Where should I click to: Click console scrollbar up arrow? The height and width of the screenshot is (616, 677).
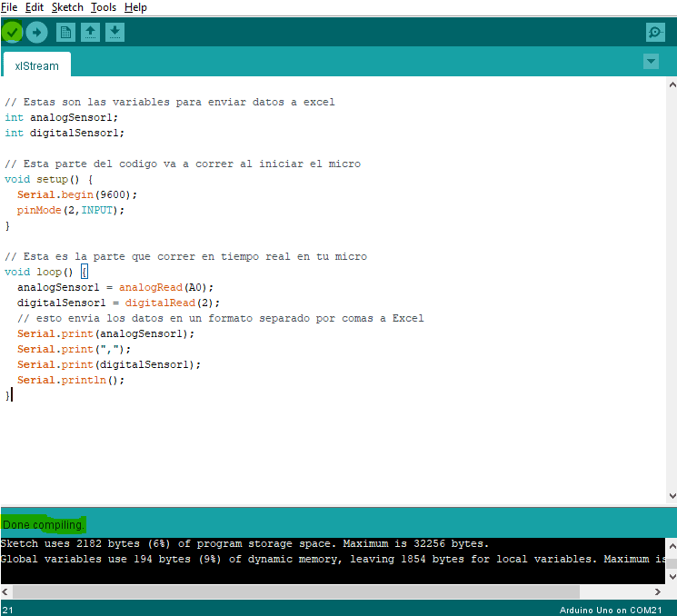pyautogui.click(x=672, y=546)
